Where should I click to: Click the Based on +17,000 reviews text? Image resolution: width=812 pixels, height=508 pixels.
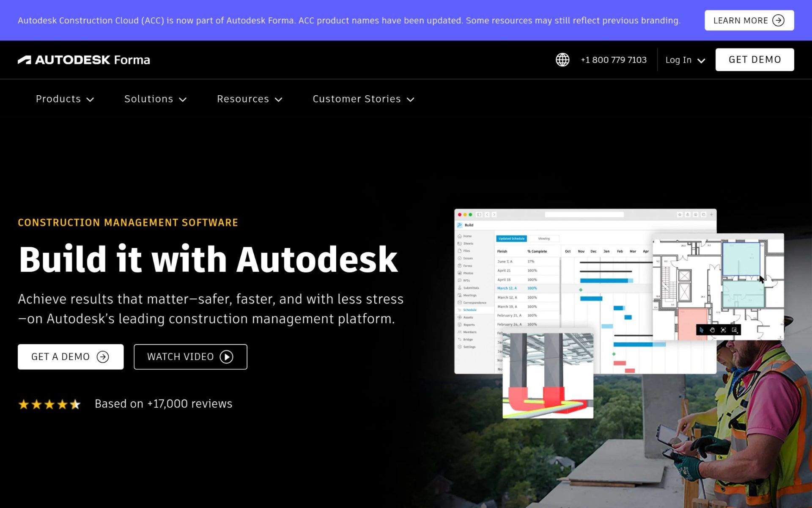[x=163, y=404]
